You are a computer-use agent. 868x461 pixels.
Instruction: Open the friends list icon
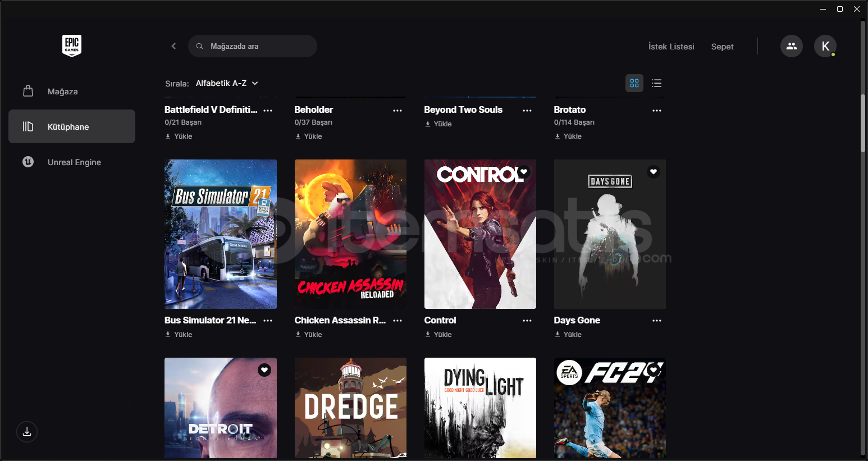coord(792,46)
